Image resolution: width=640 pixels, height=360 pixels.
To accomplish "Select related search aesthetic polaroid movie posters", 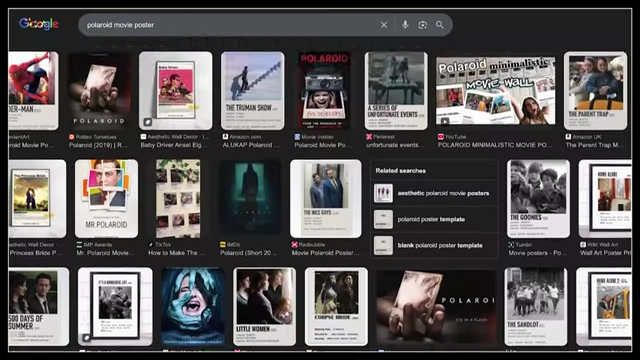I will coord(434,193).
